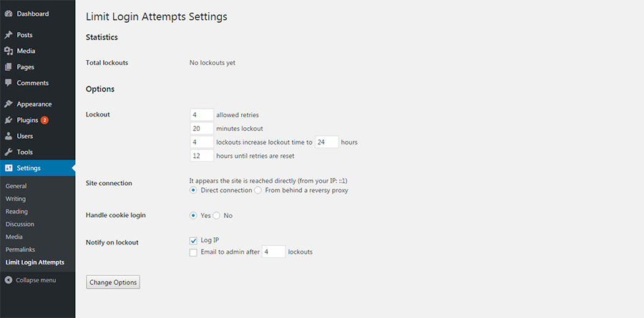Go to Reading settings submenu
644x318 pixels.
pos(16,212)
